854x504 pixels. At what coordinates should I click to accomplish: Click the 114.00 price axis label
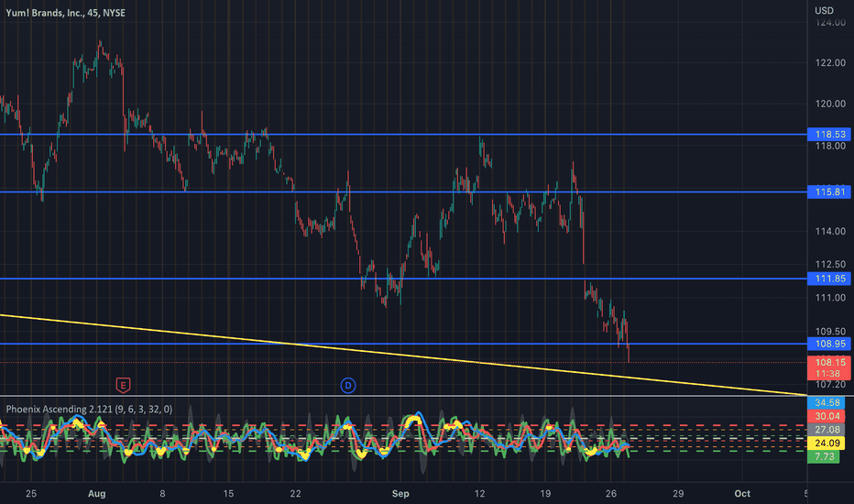[x=830, y=231]
